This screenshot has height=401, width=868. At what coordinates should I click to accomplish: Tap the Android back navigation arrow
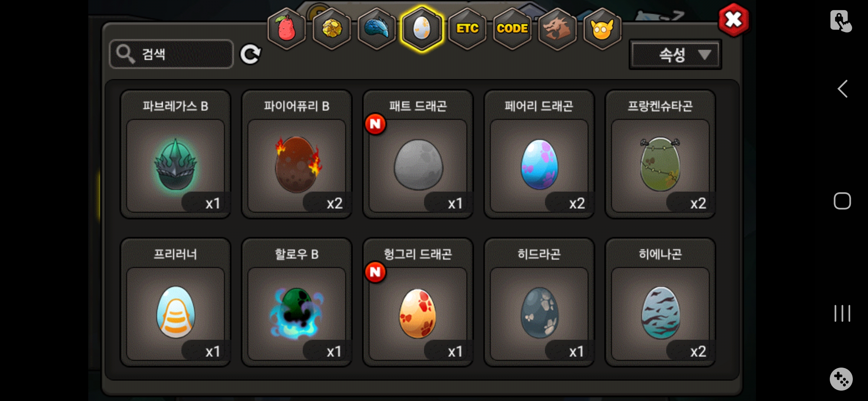842,89
